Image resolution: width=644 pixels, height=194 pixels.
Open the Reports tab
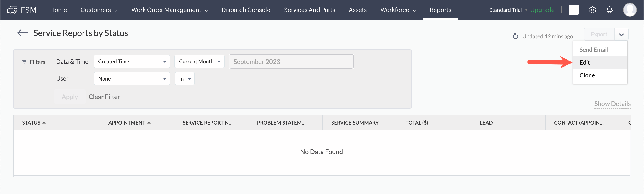click(x=440, y=10)
